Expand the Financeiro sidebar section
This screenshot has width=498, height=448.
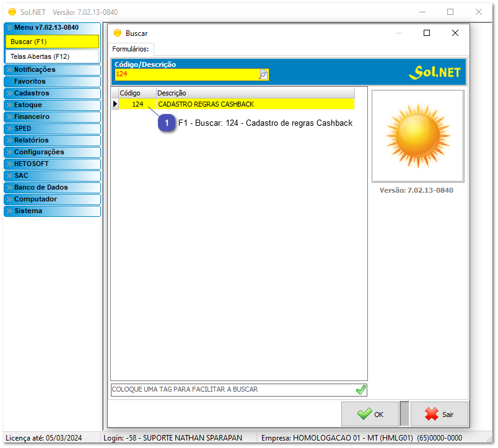click(x=52, y=116)
